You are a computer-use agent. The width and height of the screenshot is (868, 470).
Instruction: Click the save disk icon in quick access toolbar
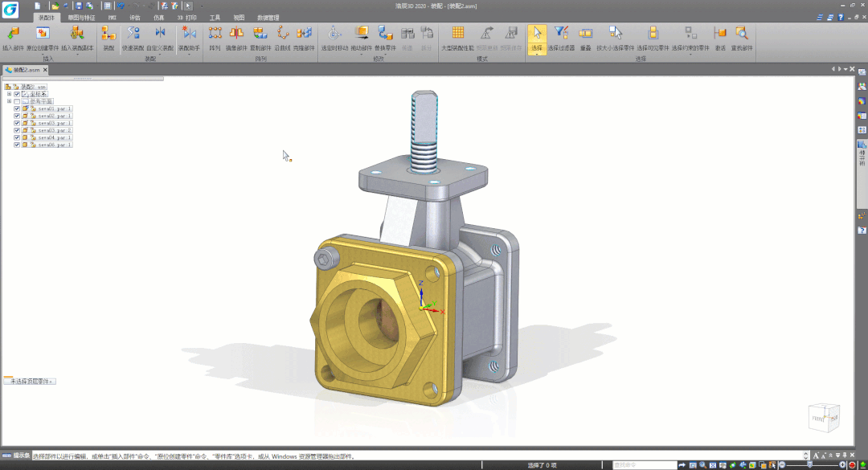pos(79,6)
